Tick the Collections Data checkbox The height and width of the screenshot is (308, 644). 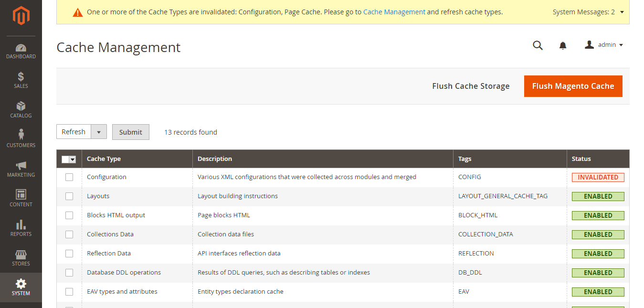pyautogui.click(x=69, y=234)
